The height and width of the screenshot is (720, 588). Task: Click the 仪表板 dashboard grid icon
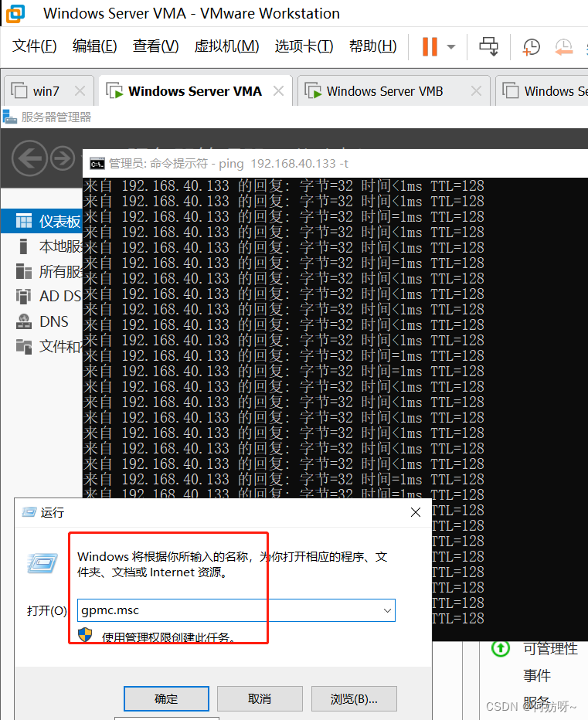24,221
